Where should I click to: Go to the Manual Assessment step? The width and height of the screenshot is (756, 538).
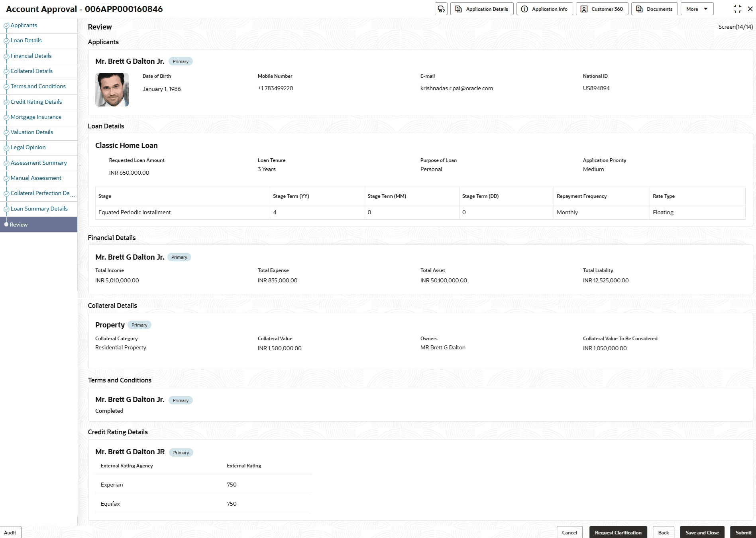(36, 178)
